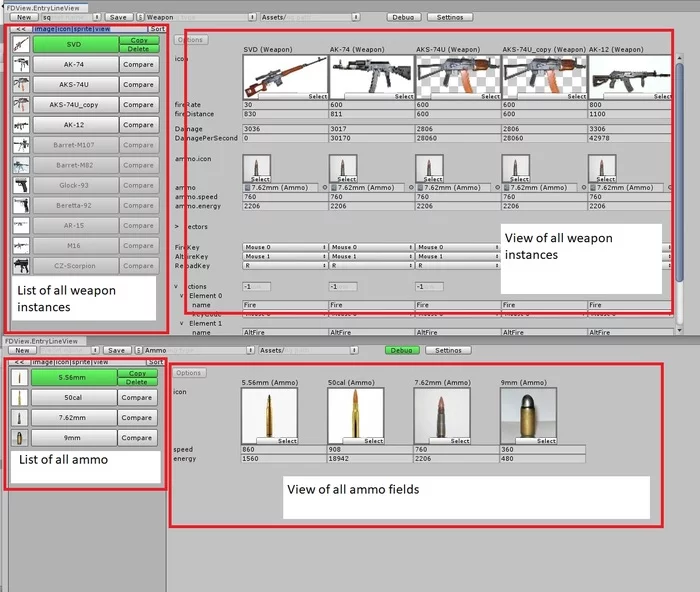The image size is (700, 592).
Task: Click the AK-74 icon in weapon list
Action: pos(21,64)
